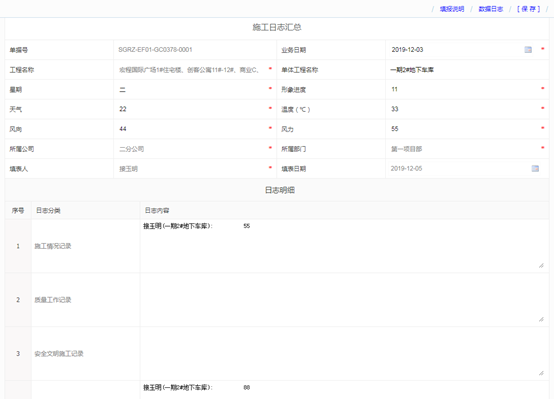Select the 单据号 field SGRZ-EF01-GC0378-0001
The height and width of the screenshot is (399, 554).
click(x=195, y=50)
